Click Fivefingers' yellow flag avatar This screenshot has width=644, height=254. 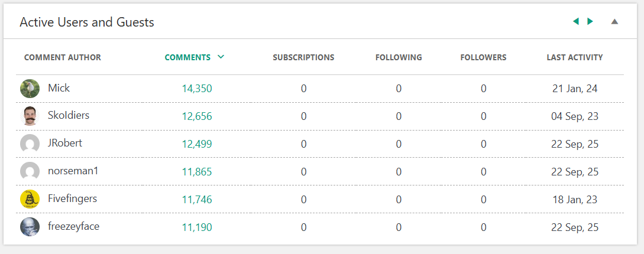tap(30, 200)
